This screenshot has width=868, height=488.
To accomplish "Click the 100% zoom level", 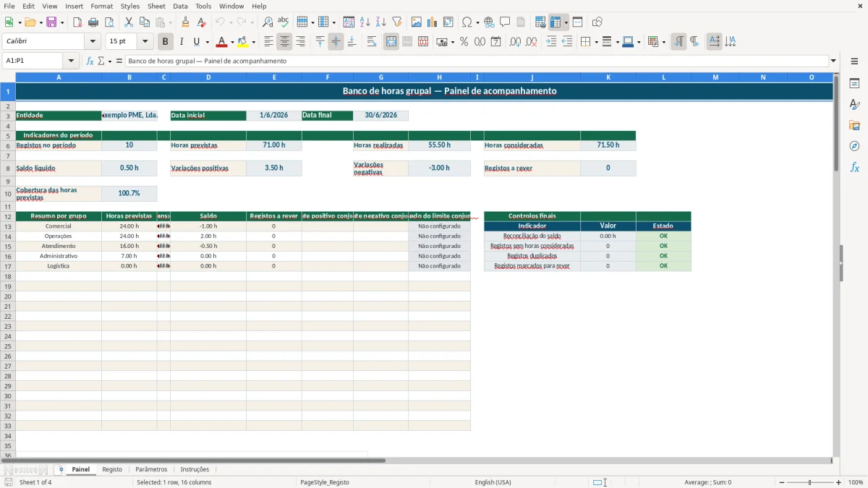I will point(856,482).
